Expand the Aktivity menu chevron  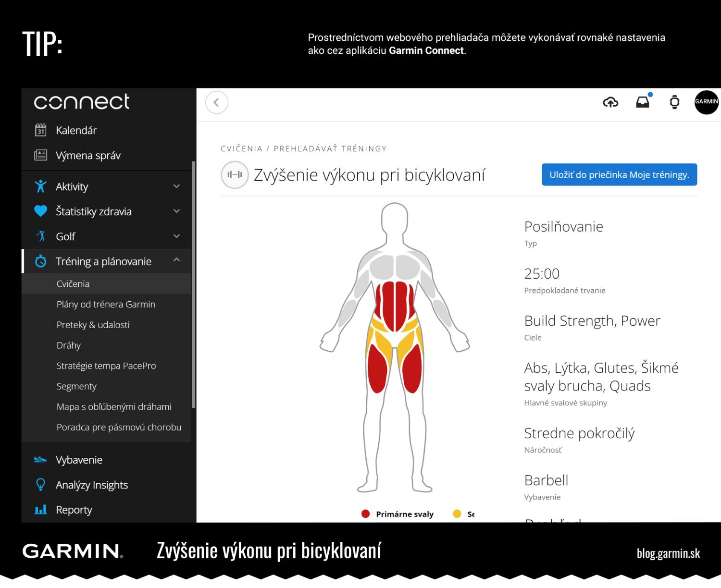tap(176, 186)
